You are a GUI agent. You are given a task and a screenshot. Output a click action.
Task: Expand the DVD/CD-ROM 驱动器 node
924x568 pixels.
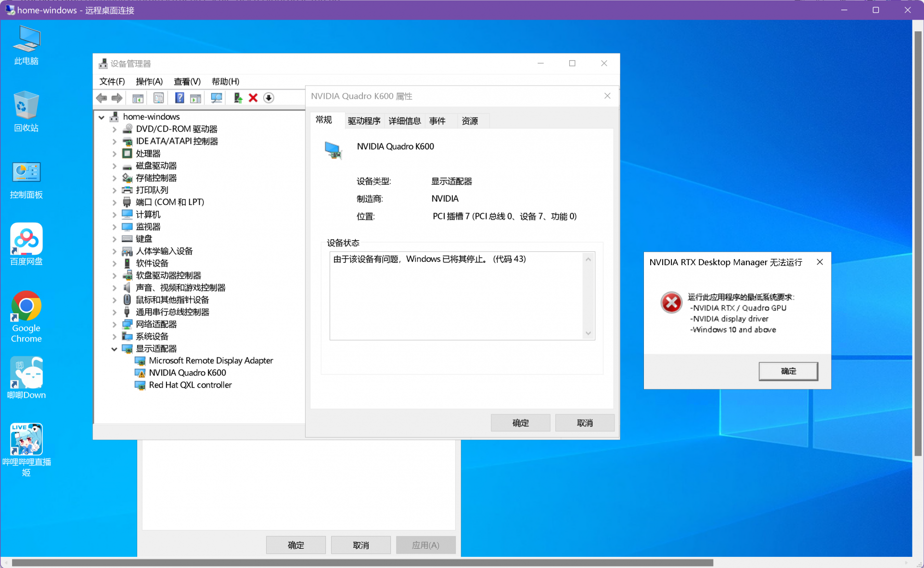[114, 129]
